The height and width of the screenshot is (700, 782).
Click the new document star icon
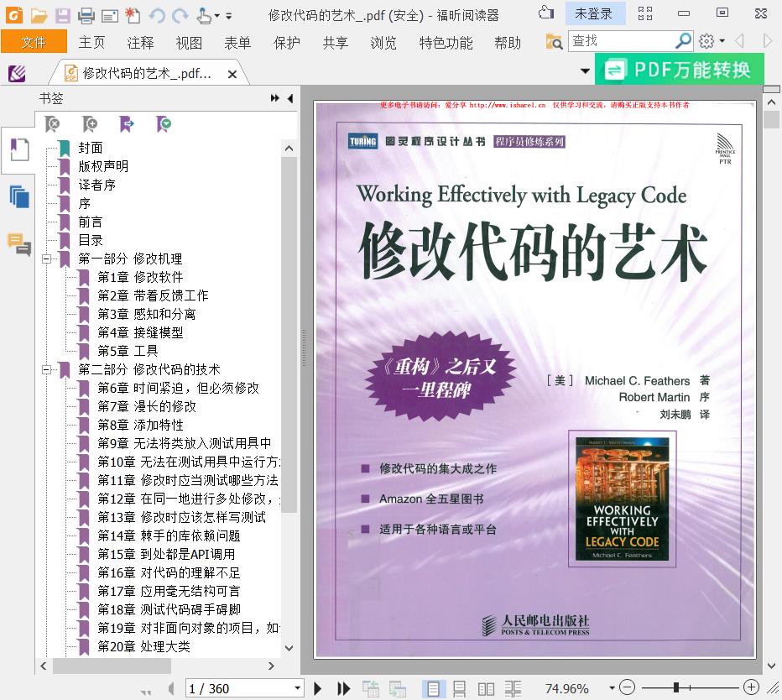pos(133,16)
